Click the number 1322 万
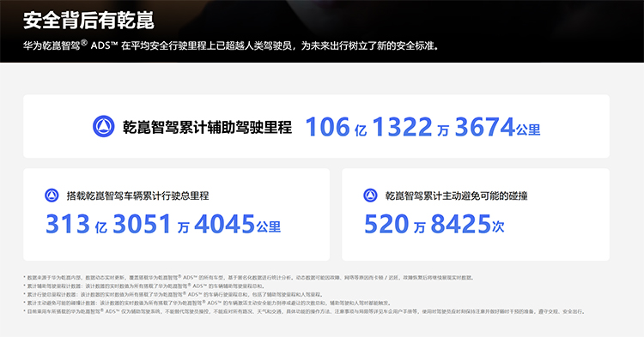Image resolution: width=644 pixels, height=337 pixels. 410,127
